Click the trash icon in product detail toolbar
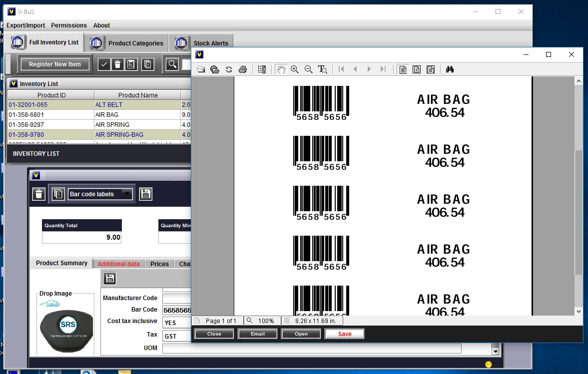Image resolution: width=588 pixels, height=374 pixels. [38, 194]
